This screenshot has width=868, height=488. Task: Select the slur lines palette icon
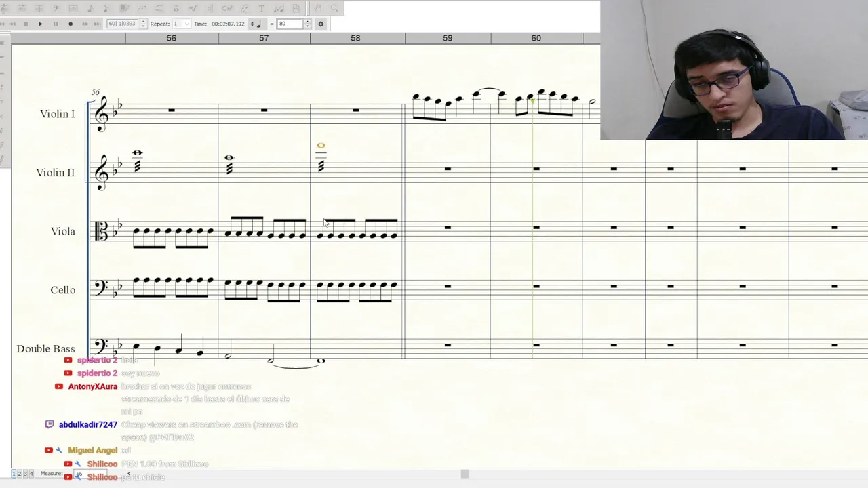click(x=159, y=9)
